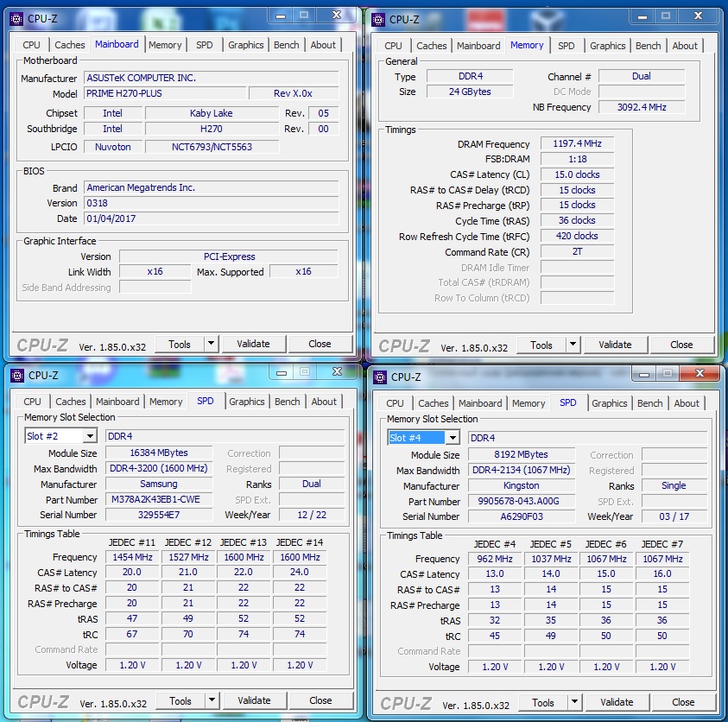The height and width of the screenshot is (722, 728).
Task: Click the CPU-Z title icon of the Memory window
Action: 378,19
